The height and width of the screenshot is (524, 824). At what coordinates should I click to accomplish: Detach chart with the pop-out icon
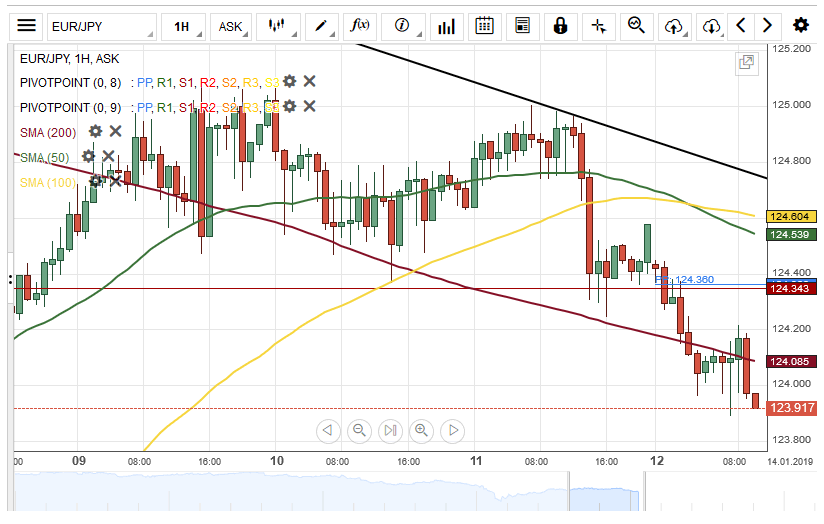[746, 63]
